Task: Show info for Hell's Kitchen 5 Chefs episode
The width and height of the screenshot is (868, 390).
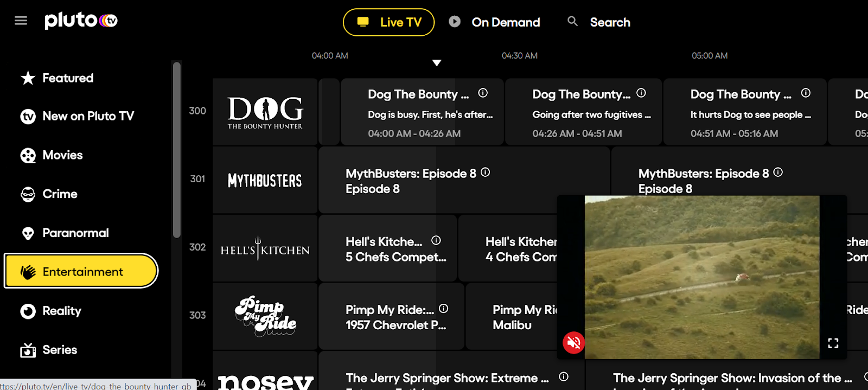Action: click(x=436, y=240)
